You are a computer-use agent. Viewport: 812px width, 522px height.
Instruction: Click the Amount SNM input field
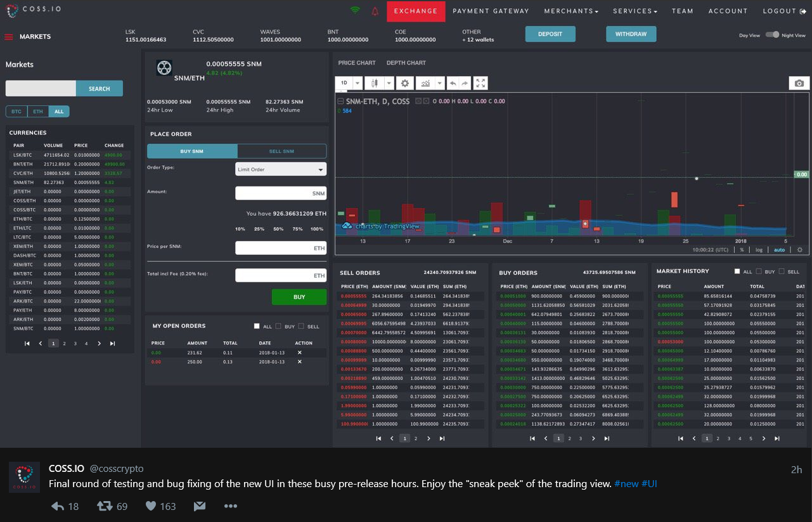(281, 193)
